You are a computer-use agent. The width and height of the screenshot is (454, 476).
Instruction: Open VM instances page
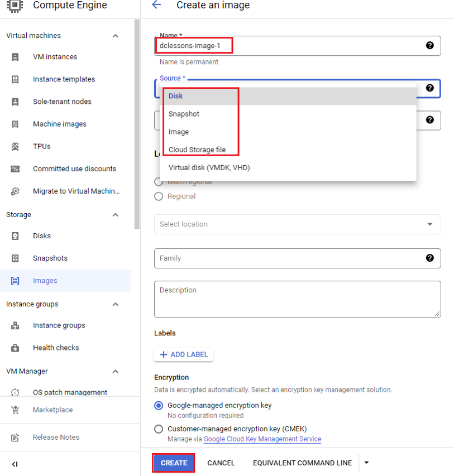55,57
